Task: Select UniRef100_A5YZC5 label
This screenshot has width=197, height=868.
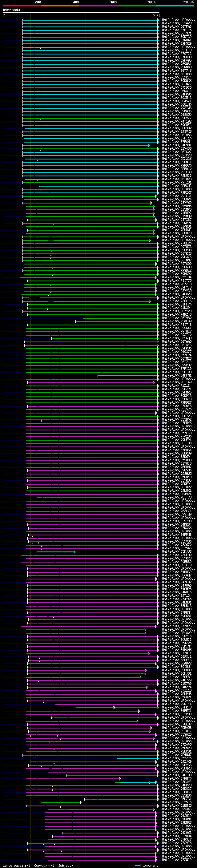Action: (176, 758)
